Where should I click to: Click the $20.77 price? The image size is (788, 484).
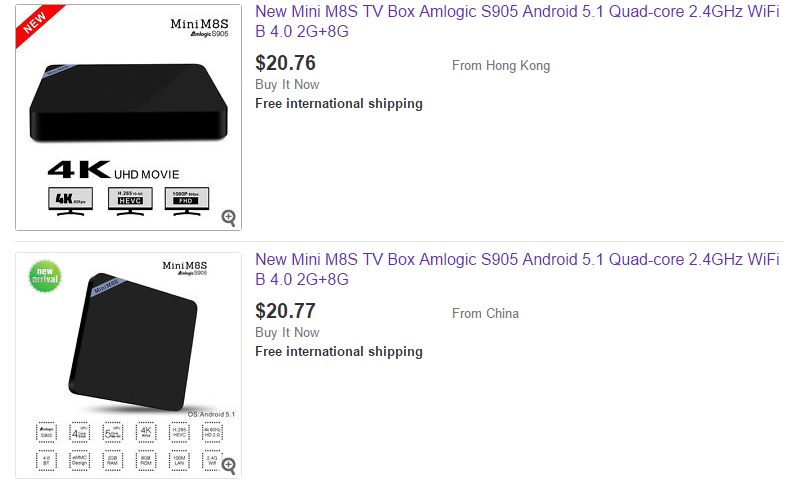(285, 311)
